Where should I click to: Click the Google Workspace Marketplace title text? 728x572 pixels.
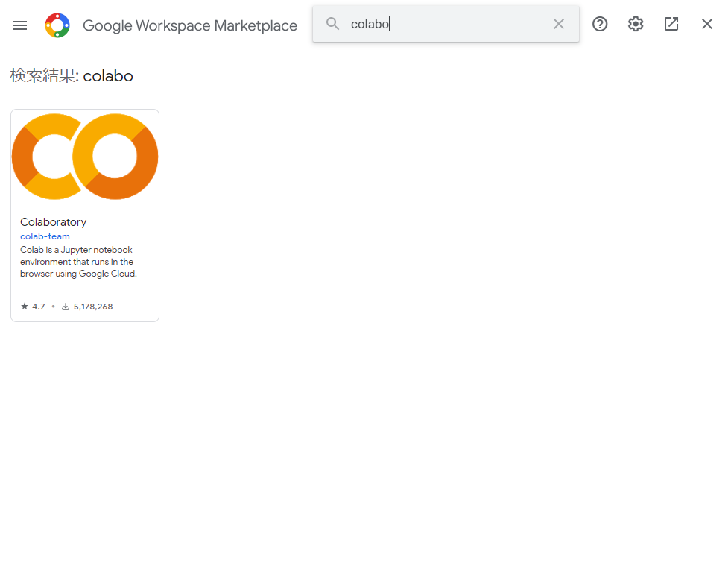click(190, 25)
